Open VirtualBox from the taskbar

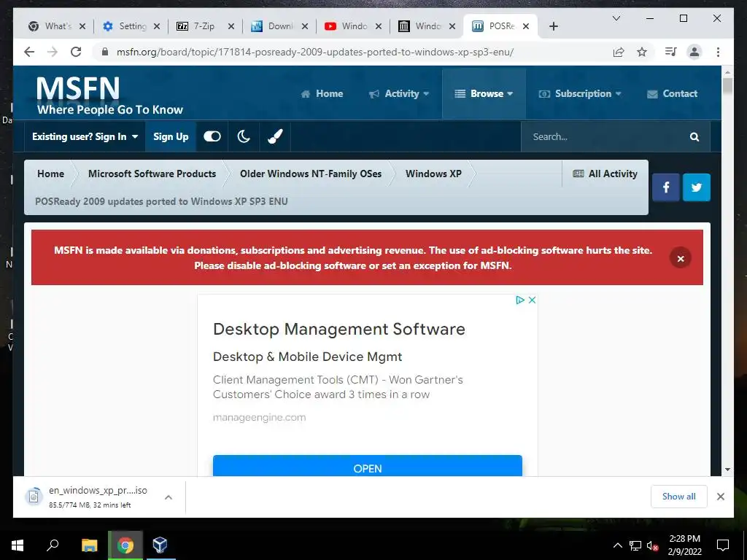point(160,545)
